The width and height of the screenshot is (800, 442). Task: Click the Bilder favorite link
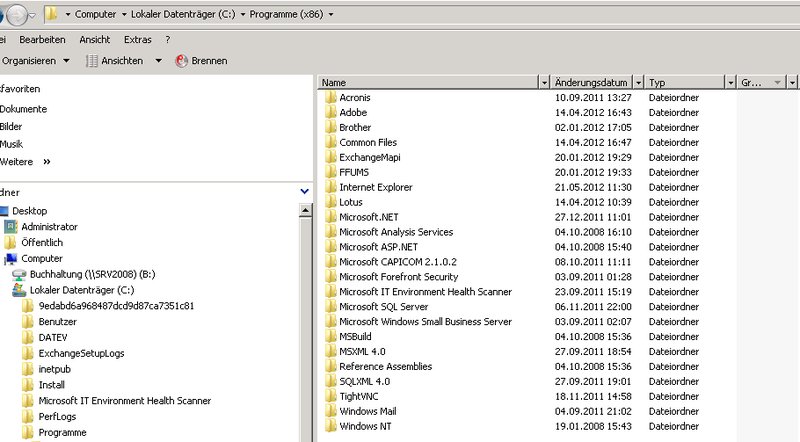[x=11, y=126]
